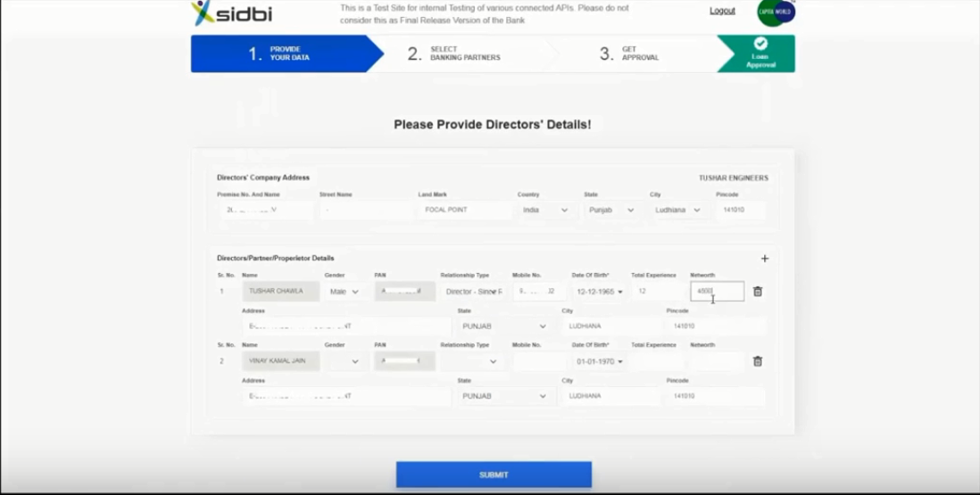The height and width of the screenshot is (495, 980).
Task: Click City field LUDHIANA for director 1
Action: [x=611, y=326]
